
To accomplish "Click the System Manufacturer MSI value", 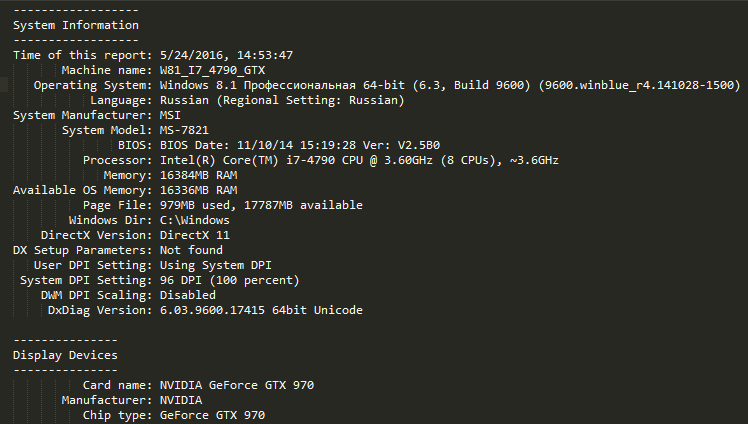I will click(x=170, y=115).
